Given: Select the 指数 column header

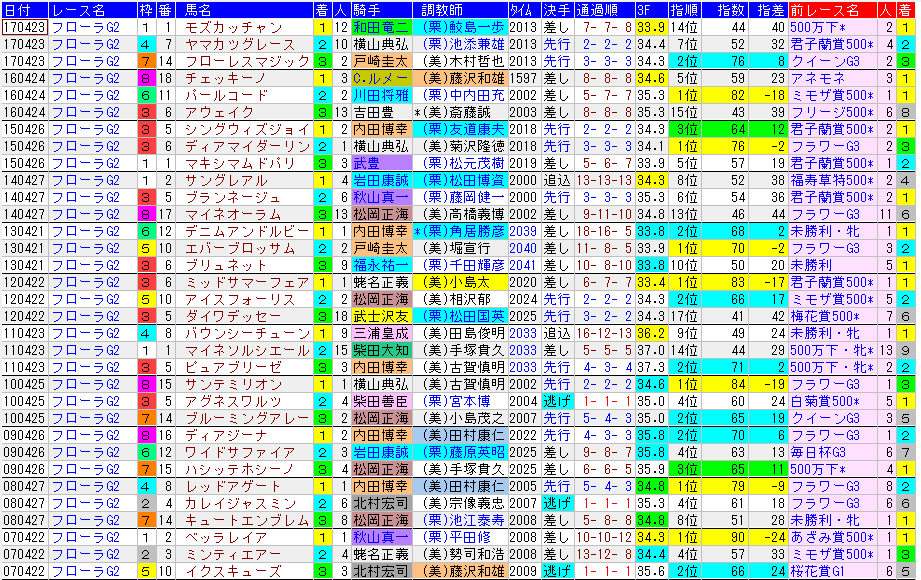Looking at the screenshot, I should click(730, 10).
